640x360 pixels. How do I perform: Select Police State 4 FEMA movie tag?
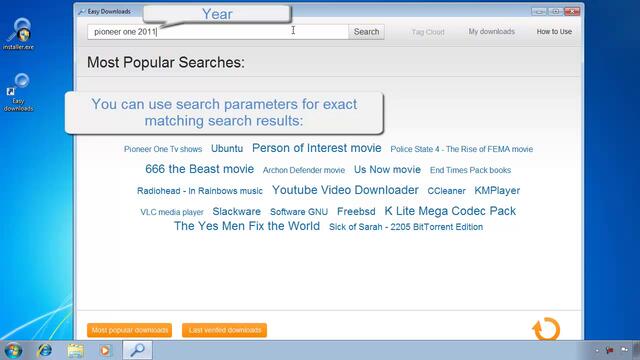(x=462, y=149)
